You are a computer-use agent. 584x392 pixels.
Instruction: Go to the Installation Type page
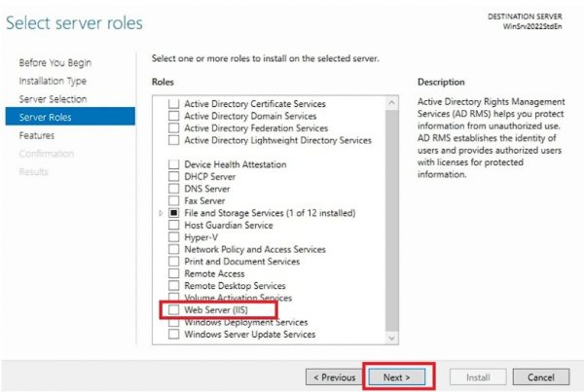(53, 81)
